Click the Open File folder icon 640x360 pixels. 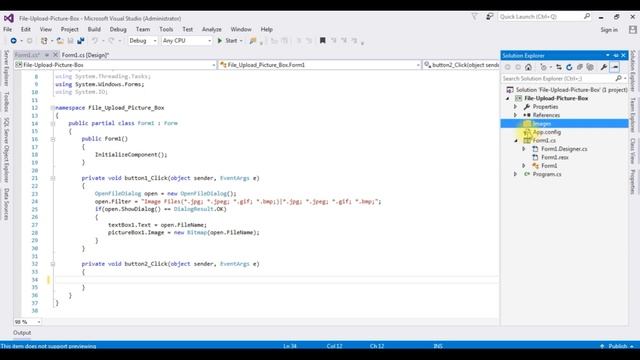pos(60,41)
